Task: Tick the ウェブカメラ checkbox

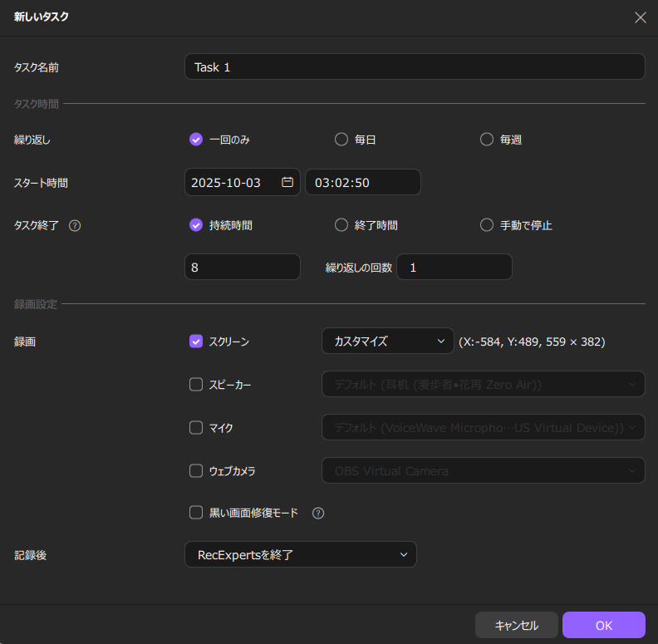Action: click(x=196, y=470)
